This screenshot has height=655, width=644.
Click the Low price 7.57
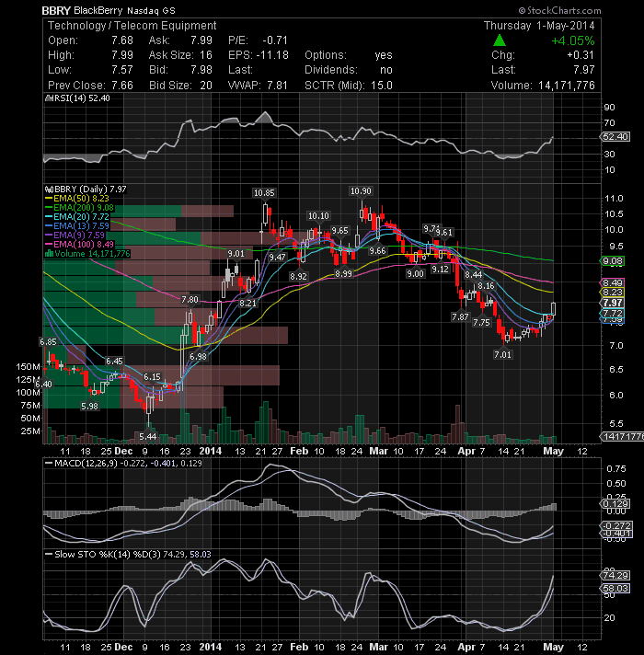(122, 70)
